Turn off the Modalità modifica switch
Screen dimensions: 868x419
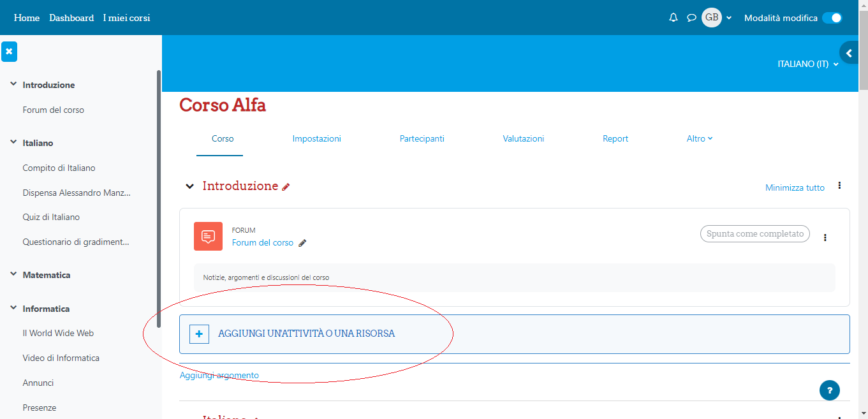tap(832, 18)
